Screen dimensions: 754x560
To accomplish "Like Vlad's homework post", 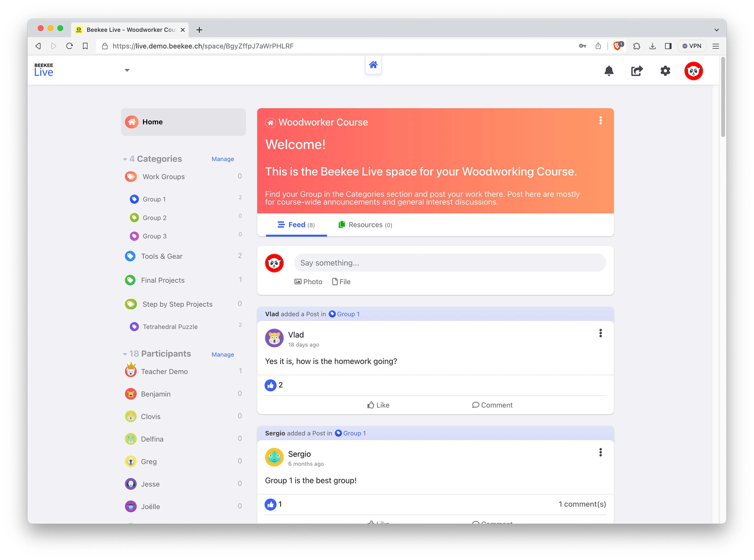I will coord(378,405).
